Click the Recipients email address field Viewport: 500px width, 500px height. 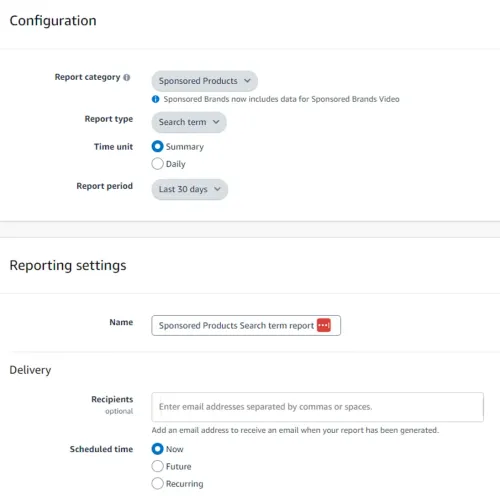point(317,407)
